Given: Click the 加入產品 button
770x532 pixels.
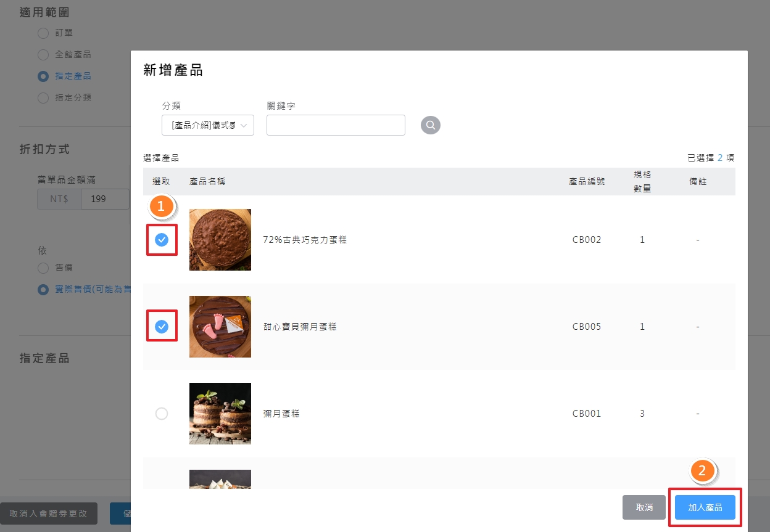Looking at the screenshot, I should [705, 507].
